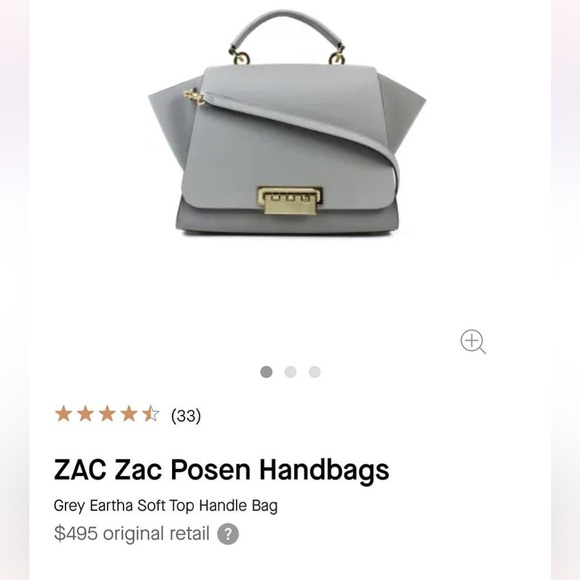
Task: Select the first image carousel dot
Action: click(x=266, y=372)
